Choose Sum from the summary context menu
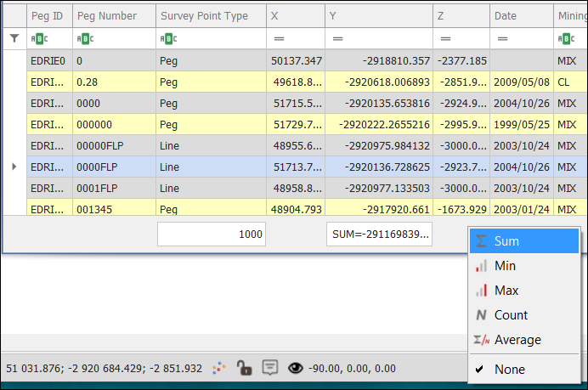The image size is (588, 390). (506, 241)
